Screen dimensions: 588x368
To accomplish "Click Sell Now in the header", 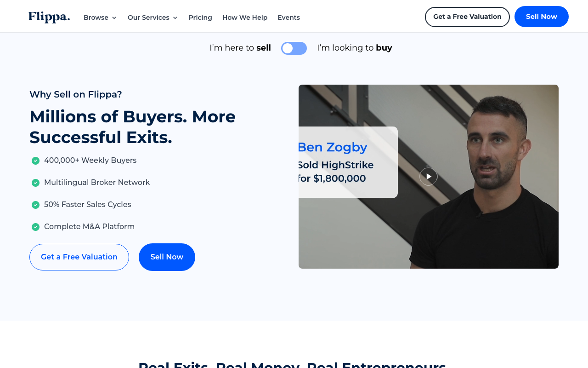I will pos(542,17).
